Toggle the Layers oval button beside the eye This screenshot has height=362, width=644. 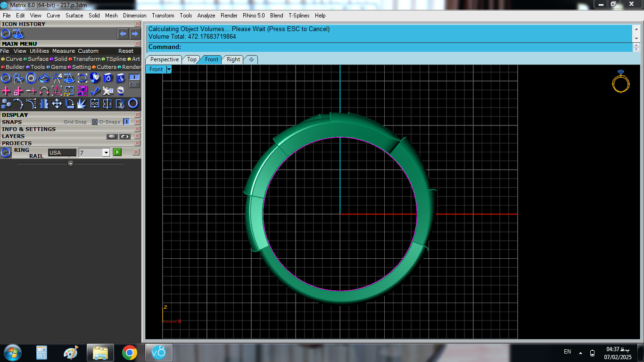(112, 136)
